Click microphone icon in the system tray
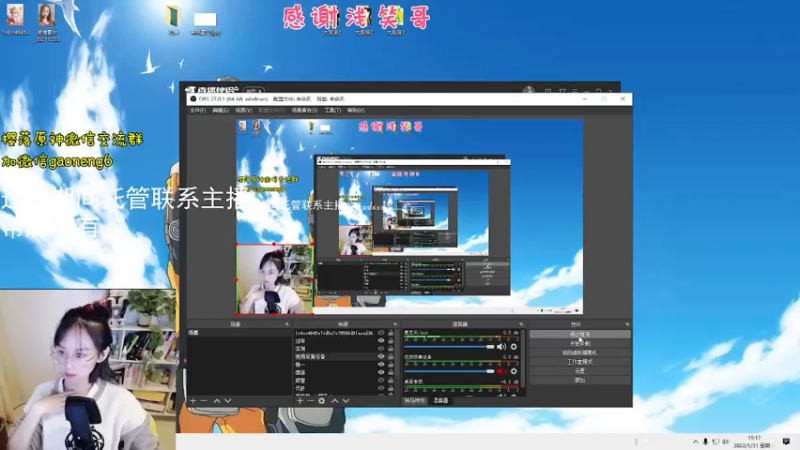Viewport: 800px width, 450px height. pyautogui.click(x=706, y=442)
